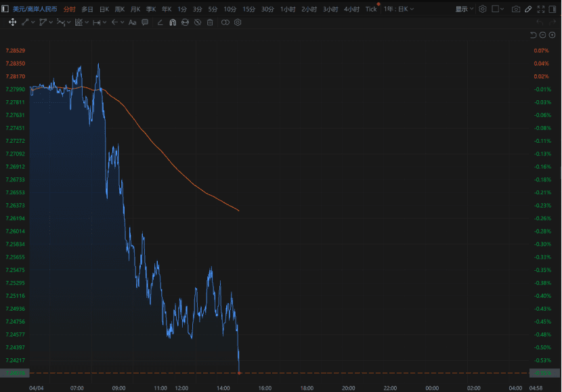
Task: Toggle hide all drawings icon
Action: point(198,22)
